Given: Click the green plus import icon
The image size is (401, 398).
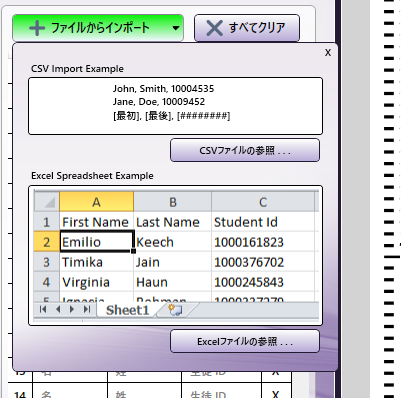Looking at the screenshot, I should [37, 28].
